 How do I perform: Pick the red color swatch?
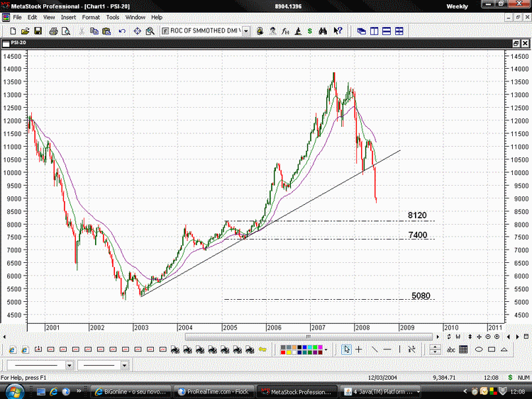[x=283, y=352]
